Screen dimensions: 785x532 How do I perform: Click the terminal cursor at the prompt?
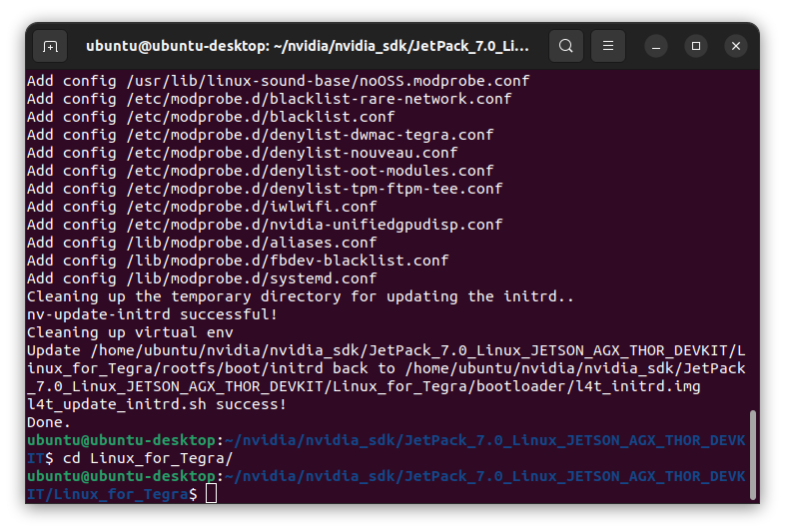[212, 493]
